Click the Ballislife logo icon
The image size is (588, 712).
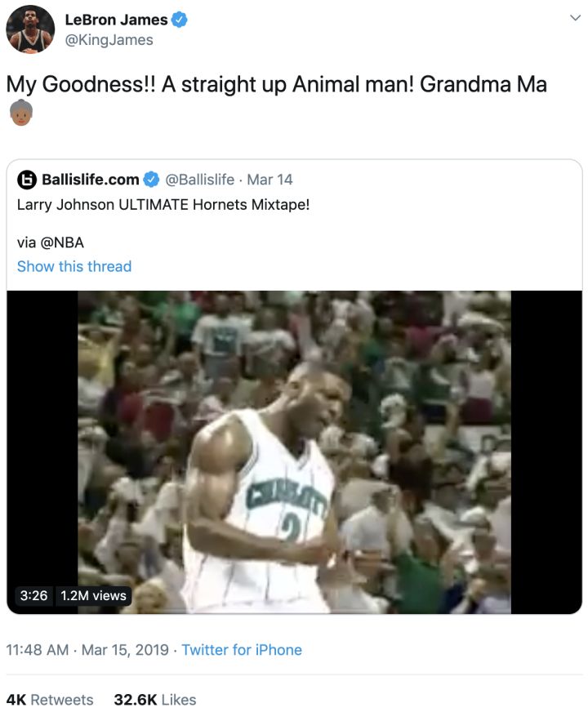[28, 180]
